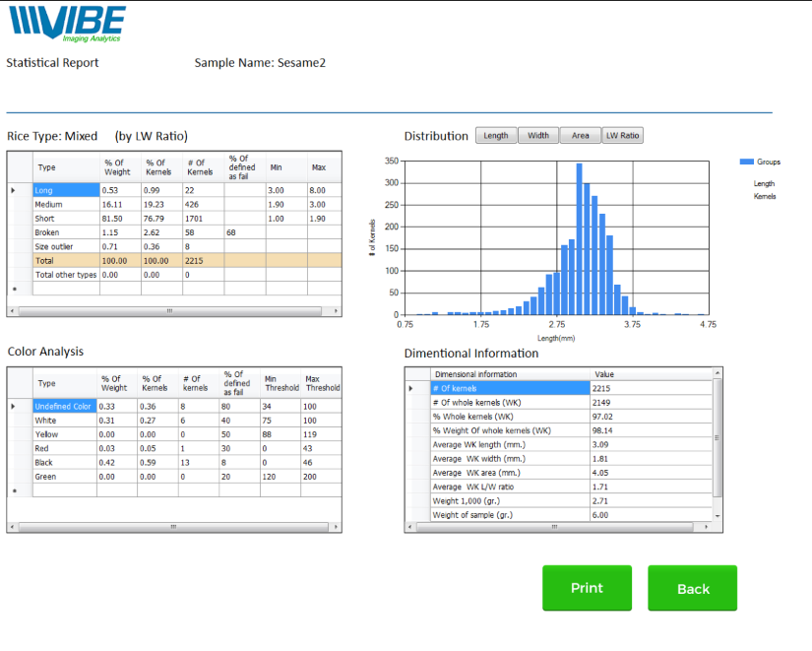The height and width of the screenshot is (651, 812).
Task: Click the blue Groups legend swatch
Action: (746, 162)
